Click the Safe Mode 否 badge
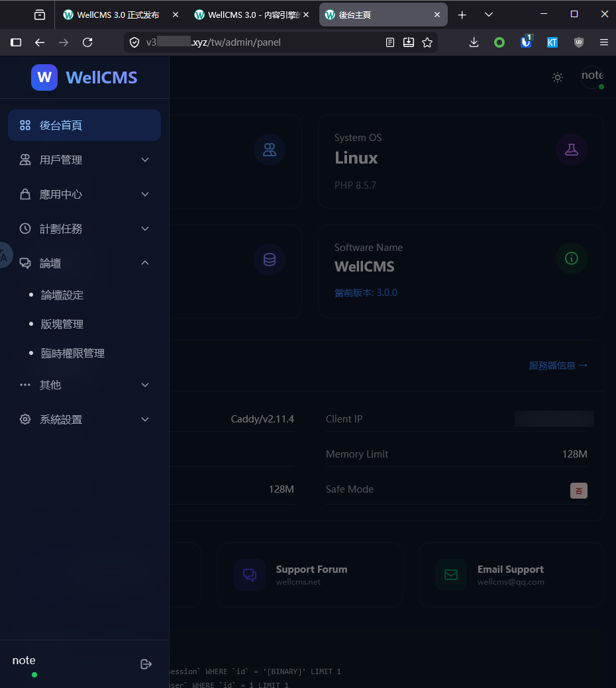 (x=579, y=491)
